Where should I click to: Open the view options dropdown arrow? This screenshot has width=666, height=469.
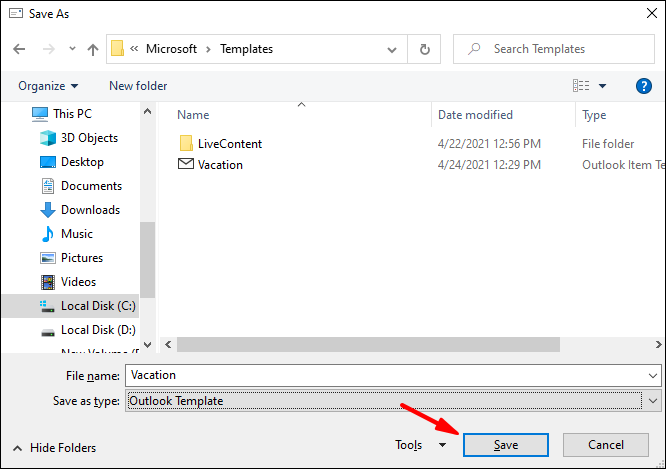point(602,86)
